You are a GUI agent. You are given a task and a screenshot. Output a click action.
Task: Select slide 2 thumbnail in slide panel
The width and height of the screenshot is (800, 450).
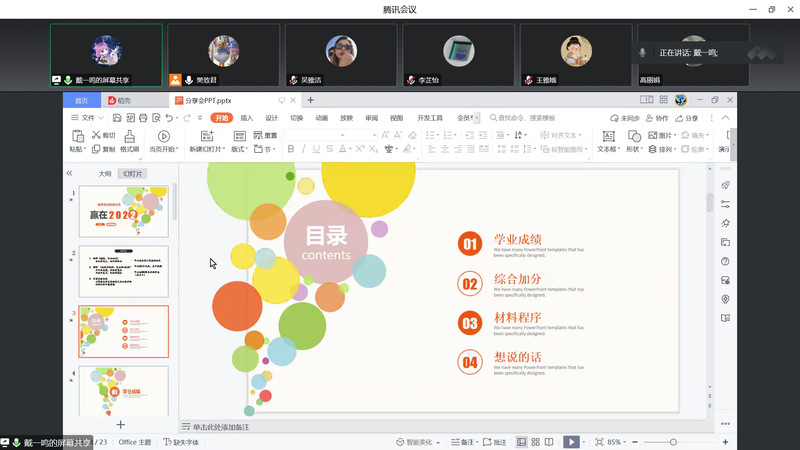(x=124, y=271)
